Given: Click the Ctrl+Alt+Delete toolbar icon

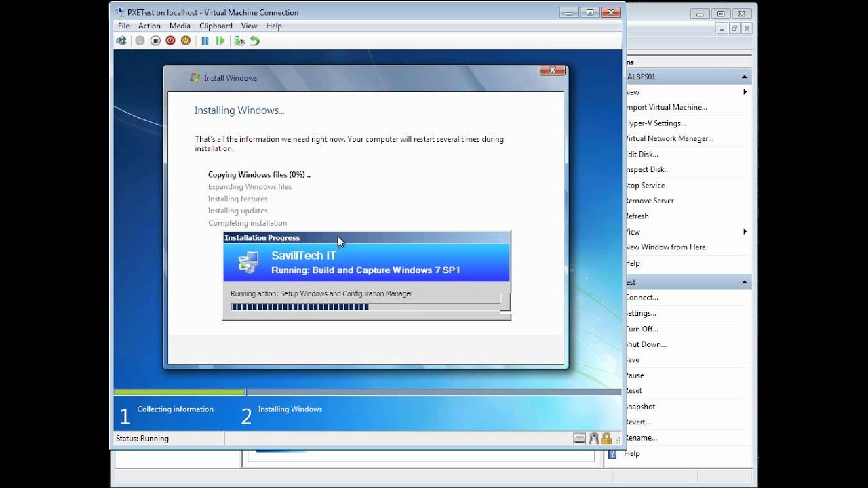Looking at the screenshot, I should click(x=121, y=41).
